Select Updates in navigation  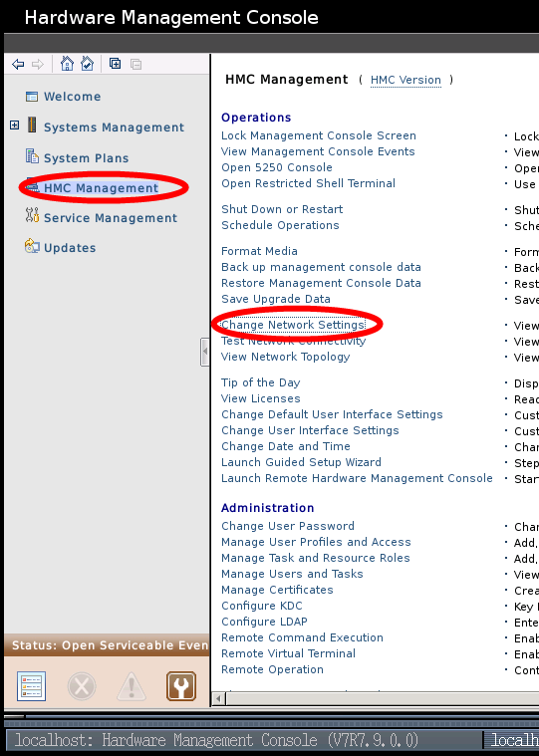[x=70, y=248]
